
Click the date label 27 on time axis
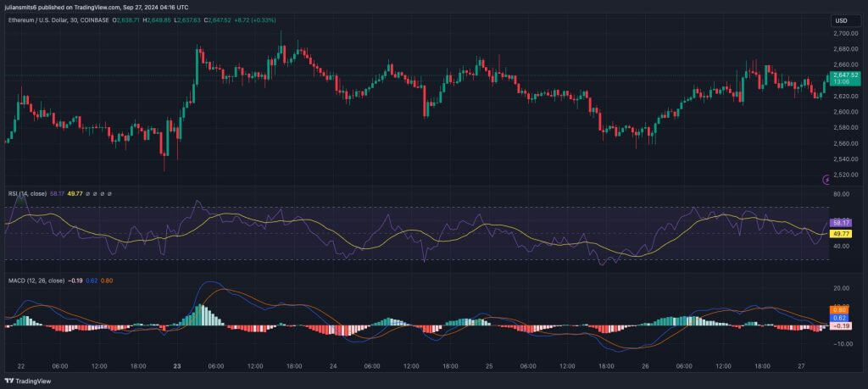click(x=802, y=366)
